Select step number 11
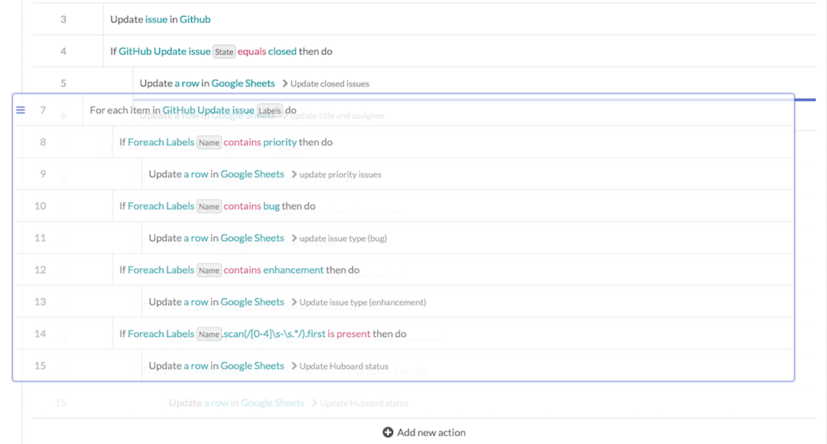The height and width of the screenshot is (444, 827). click(40, 238)
